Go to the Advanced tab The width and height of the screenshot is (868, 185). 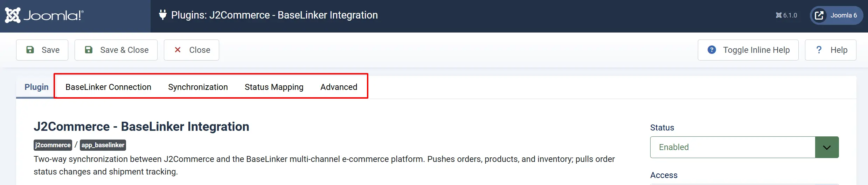(339, 87)
